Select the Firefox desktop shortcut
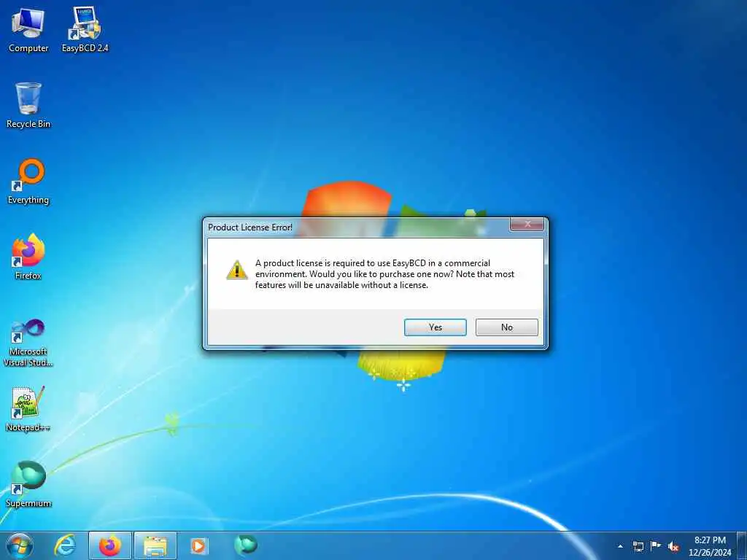Viewport: 747px width, 560px height. [28, 257]
